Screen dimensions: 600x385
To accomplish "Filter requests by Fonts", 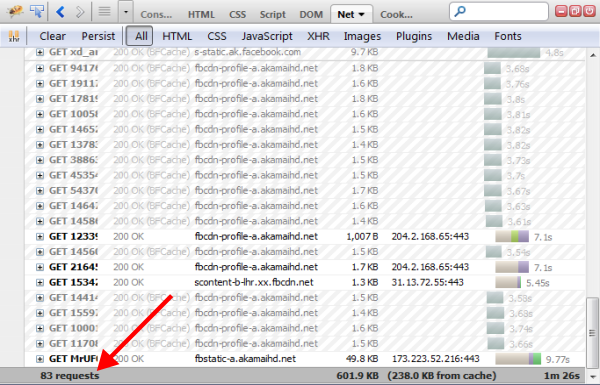I will (x=508, y=36).
